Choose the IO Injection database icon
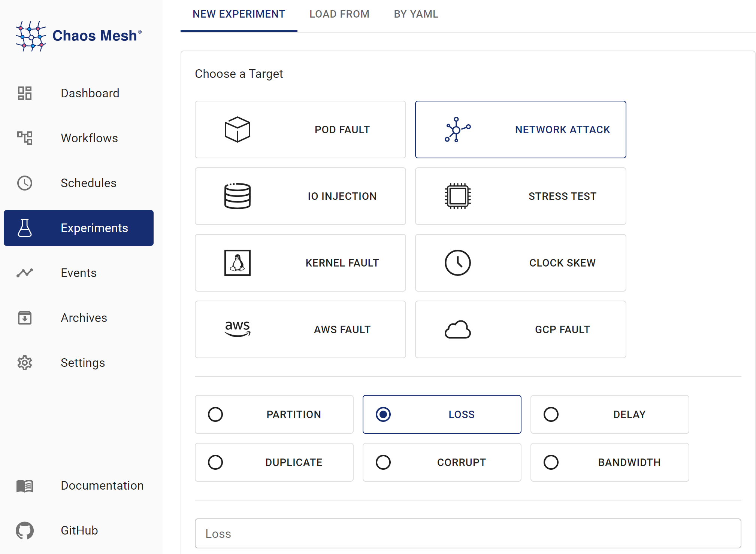 tap(237, 196)
